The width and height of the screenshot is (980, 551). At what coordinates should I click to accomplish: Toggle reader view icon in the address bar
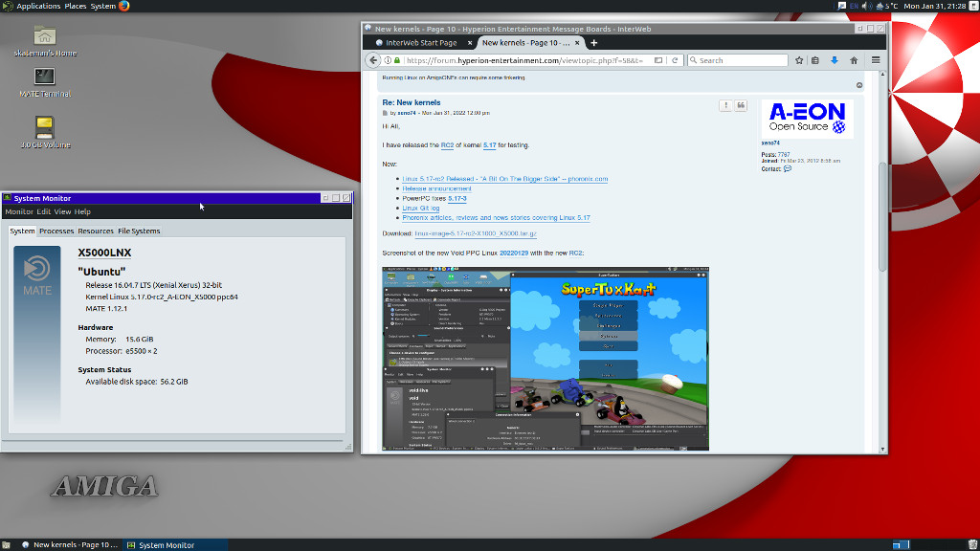click(658, 60)
